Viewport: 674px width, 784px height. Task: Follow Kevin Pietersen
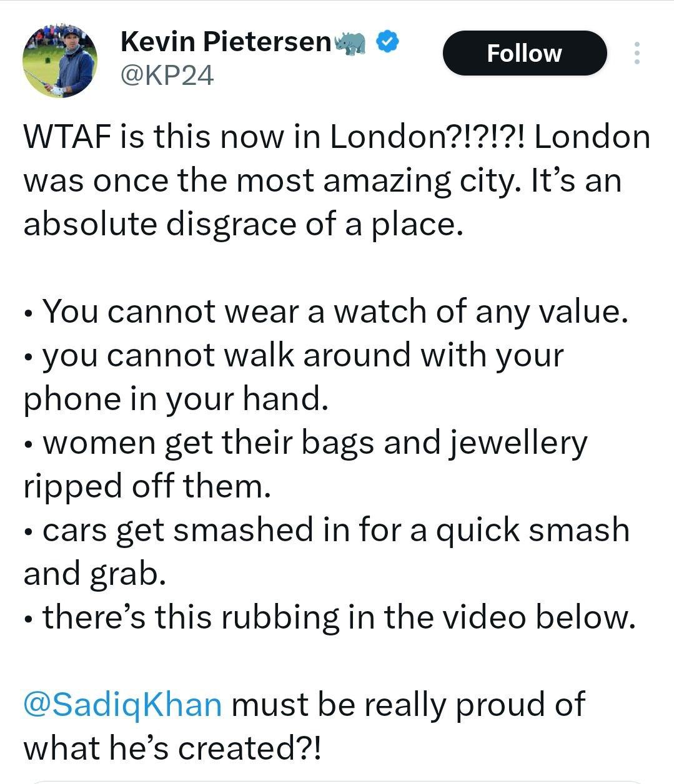525,53
